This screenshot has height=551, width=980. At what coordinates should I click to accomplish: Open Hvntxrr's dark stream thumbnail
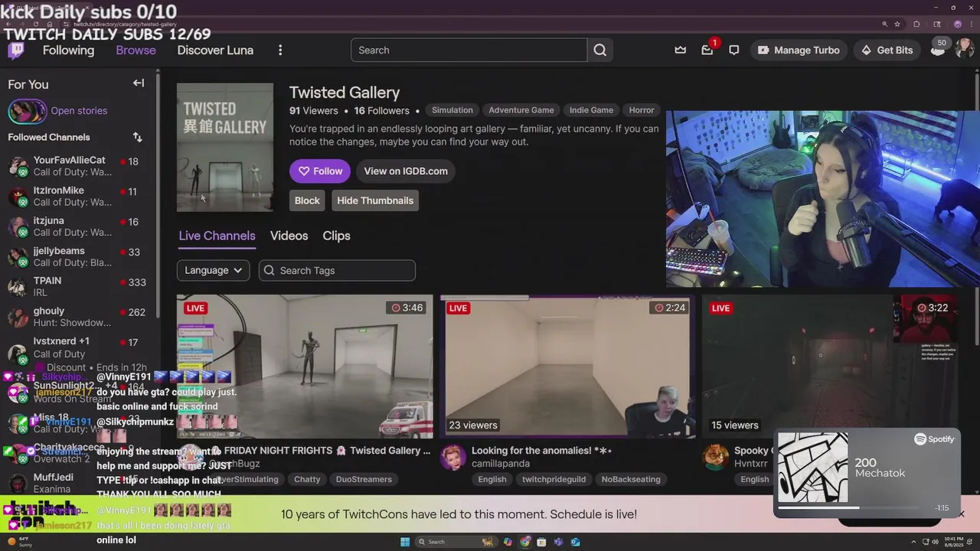831,367
